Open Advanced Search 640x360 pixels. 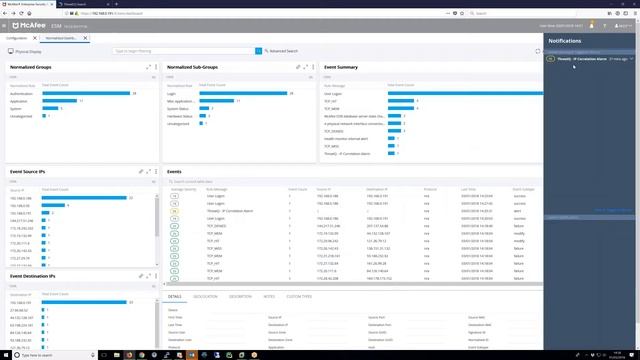281,51
